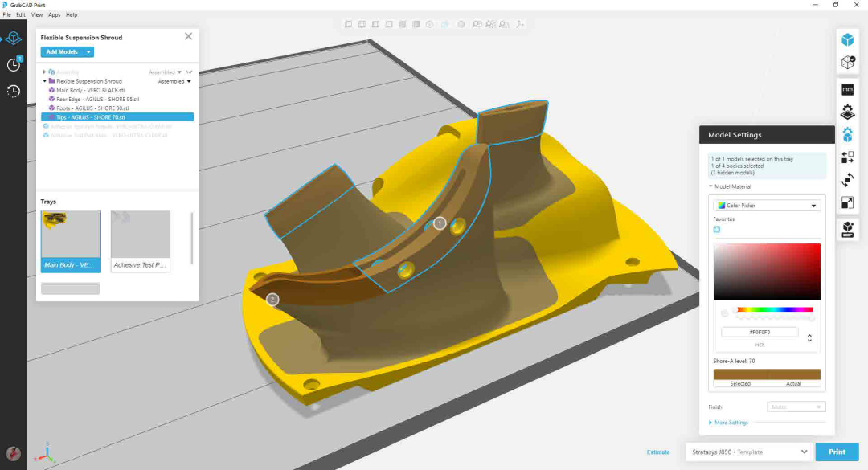This screenshot has width=868, height=470.
Task: Open the Tray Settings gear icon
Action: point(847,112)
